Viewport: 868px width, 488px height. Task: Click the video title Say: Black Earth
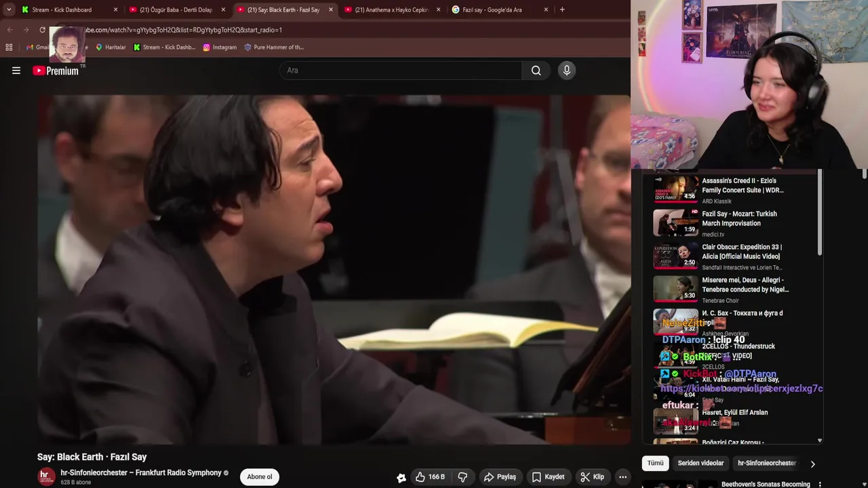(92, 457)
